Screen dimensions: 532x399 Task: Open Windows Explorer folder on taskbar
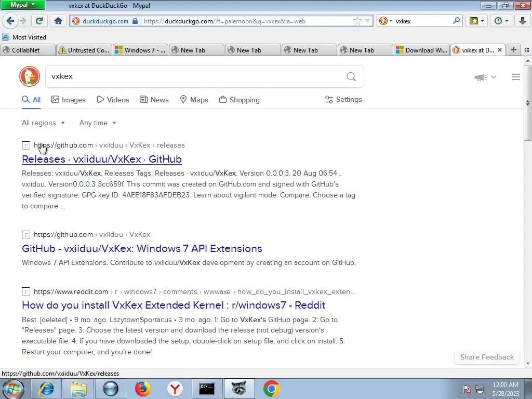pyautogui.click(x=78, y=389)
